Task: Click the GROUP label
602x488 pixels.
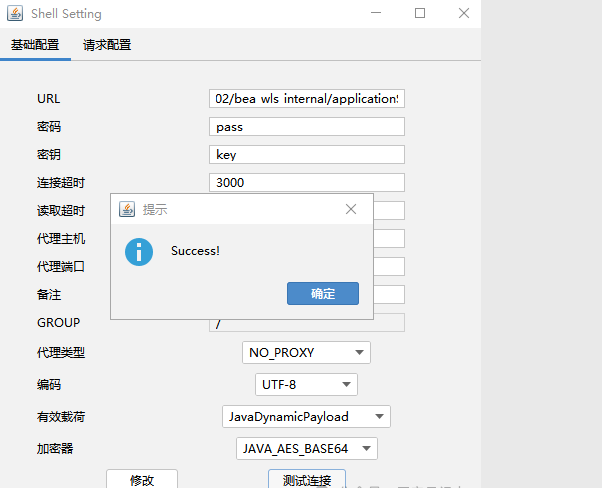Action: [59, 323]
